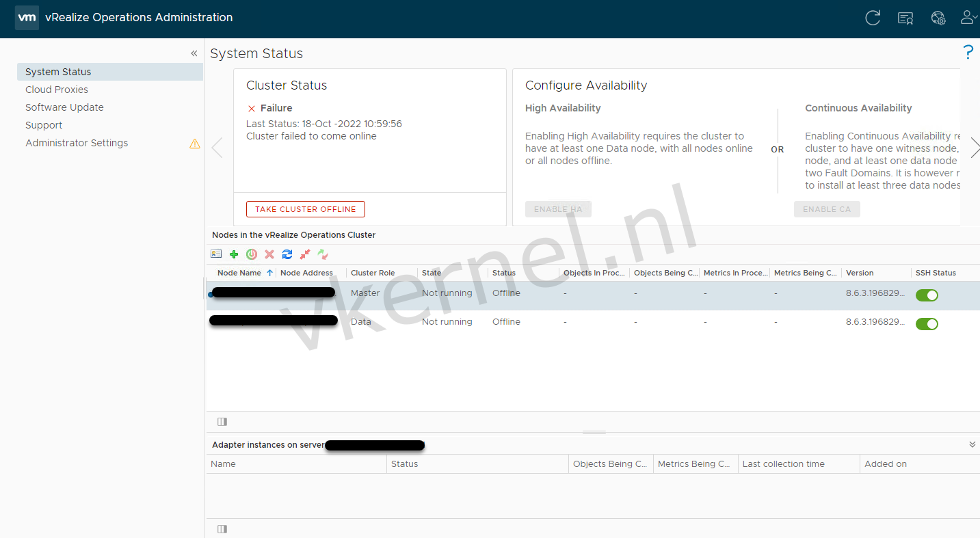Click the Take Cluster Offline button
The width and height of the screenshot is (980, 538).
click(305, 209)
